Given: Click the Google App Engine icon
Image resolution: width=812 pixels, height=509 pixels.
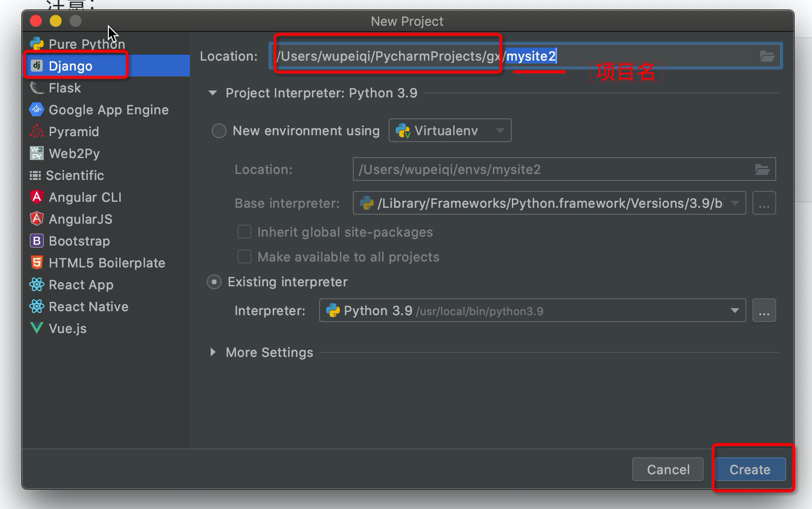Looking at the screenshot, I should pyautogui.click(x=35, y=109).
